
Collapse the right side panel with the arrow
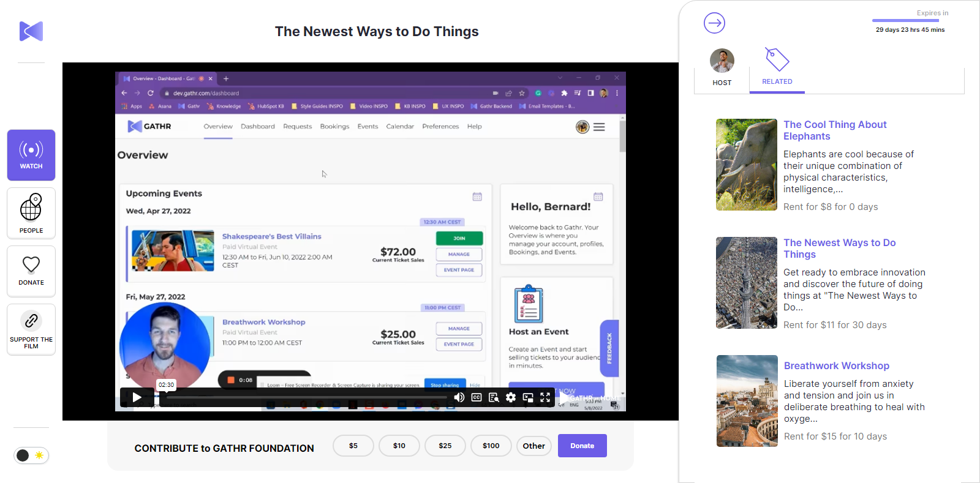(x=714, y=23)
